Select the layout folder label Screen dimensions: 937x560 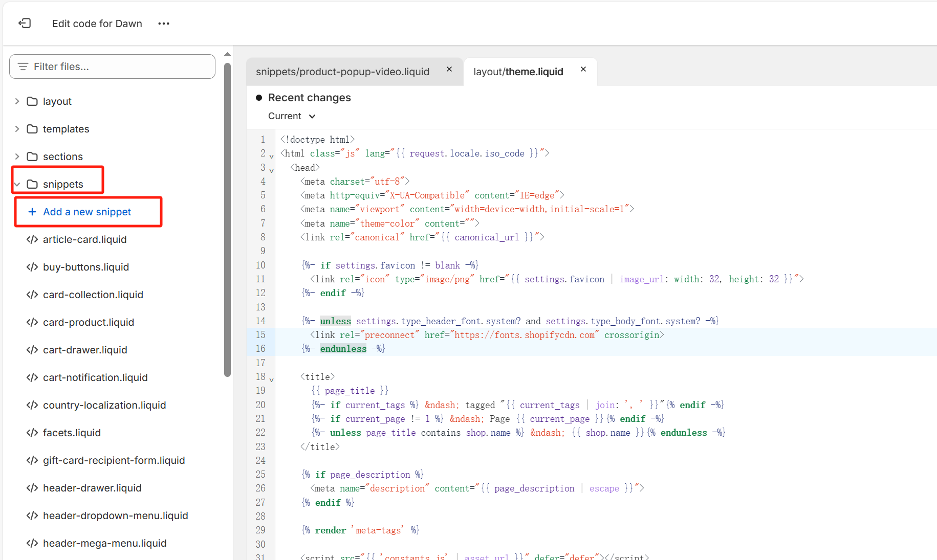[57, 101]
